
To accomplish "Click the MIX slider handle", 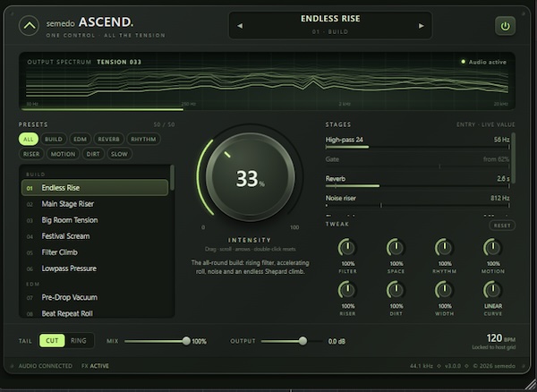I will 186,341.
